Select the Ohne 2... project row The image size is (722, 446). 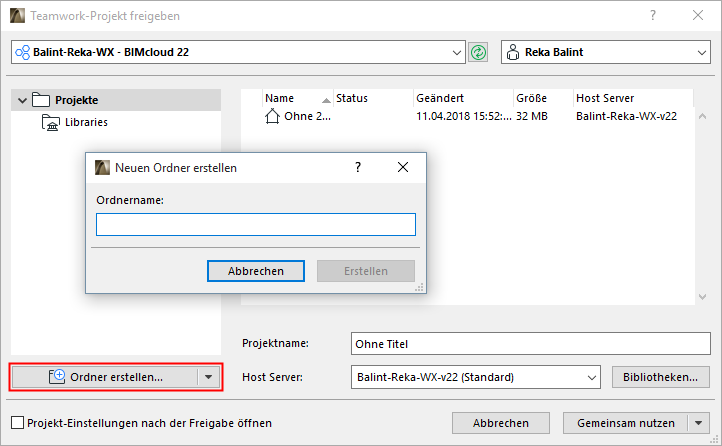pyautogui.click(x=467, y=116)
